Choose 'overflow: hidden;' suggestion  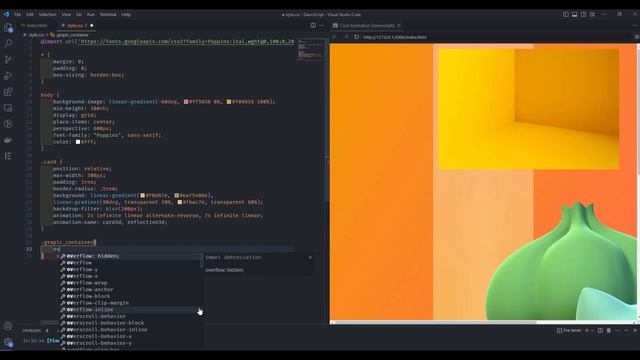point(131,256)
